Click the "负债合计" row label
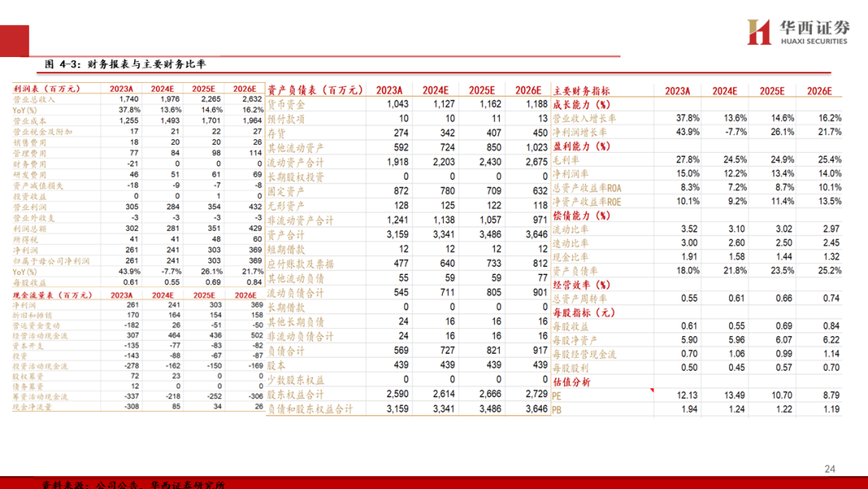 285,351
